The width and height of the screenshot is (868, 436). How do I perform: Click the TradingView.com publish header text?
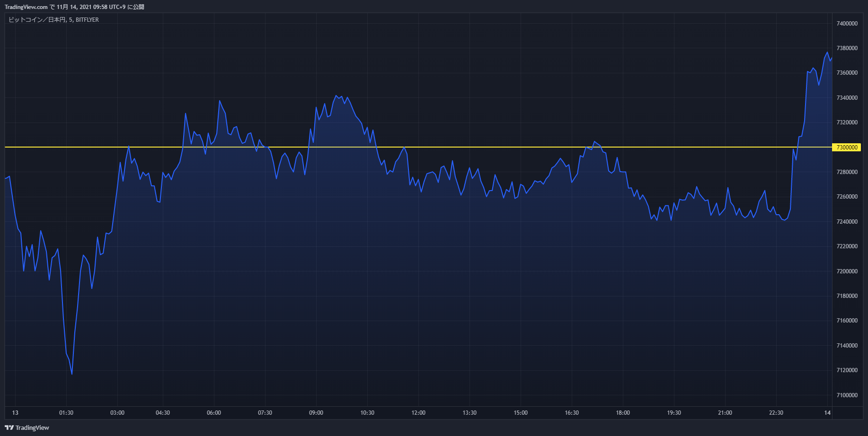(74, 7)
